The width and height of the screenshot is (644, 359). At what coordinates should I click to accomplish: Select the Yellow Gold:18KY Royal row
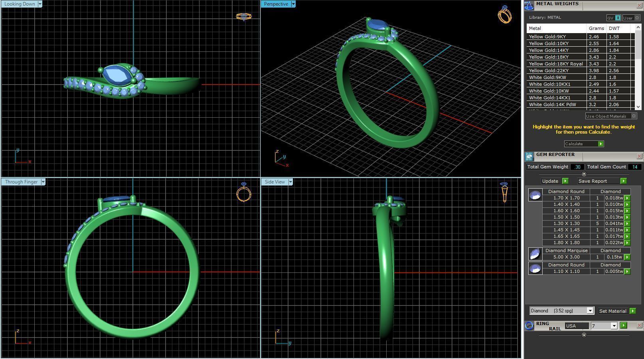581,64
